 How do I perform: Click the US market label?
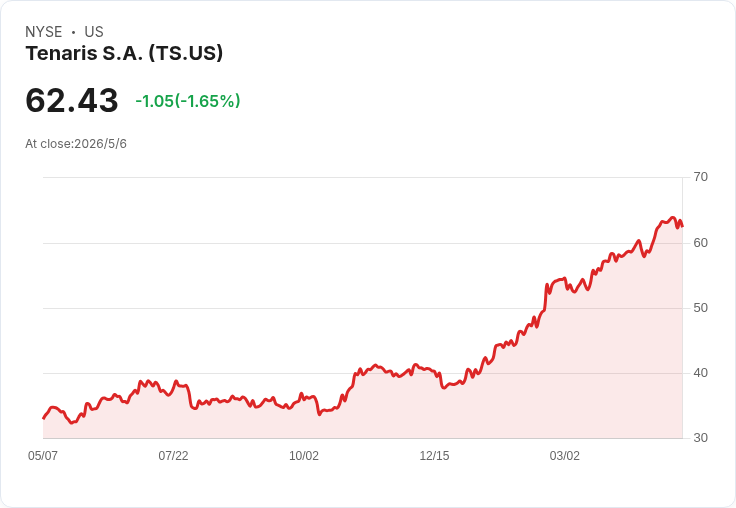(x=94, y=32)
